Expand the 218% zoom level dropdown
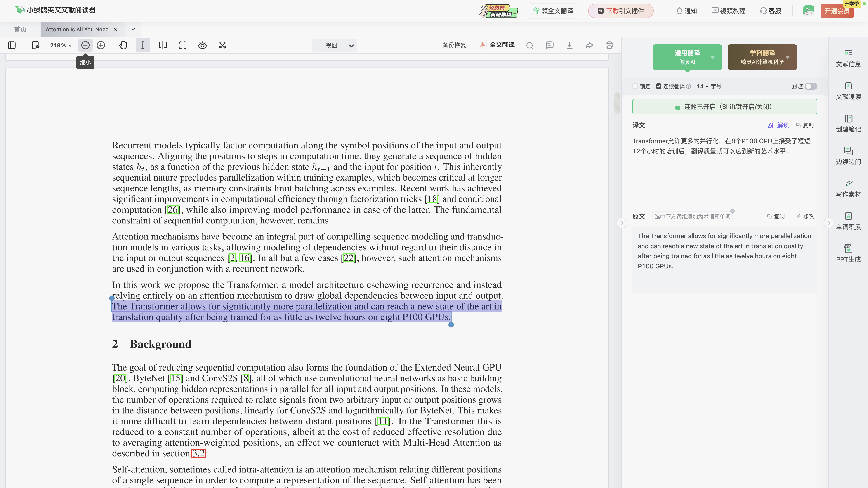The width and height of the screenshot is (868, 488). [61, 45]
